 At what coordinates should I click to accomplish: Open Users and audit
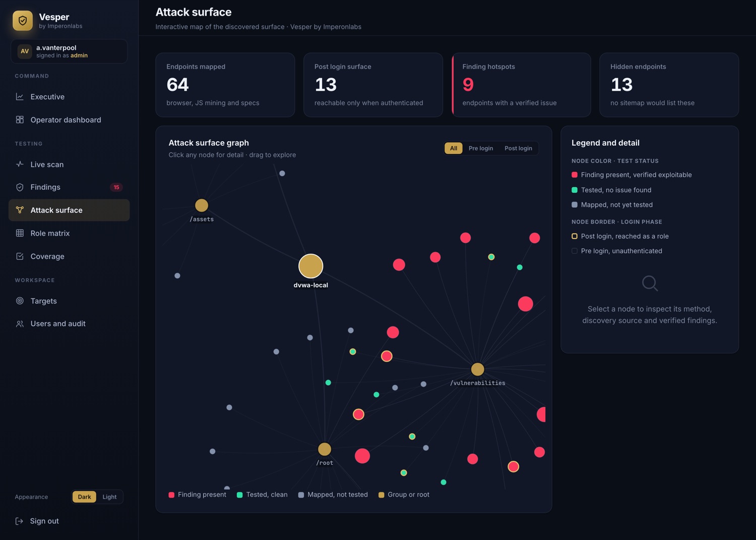pos(69,324)
